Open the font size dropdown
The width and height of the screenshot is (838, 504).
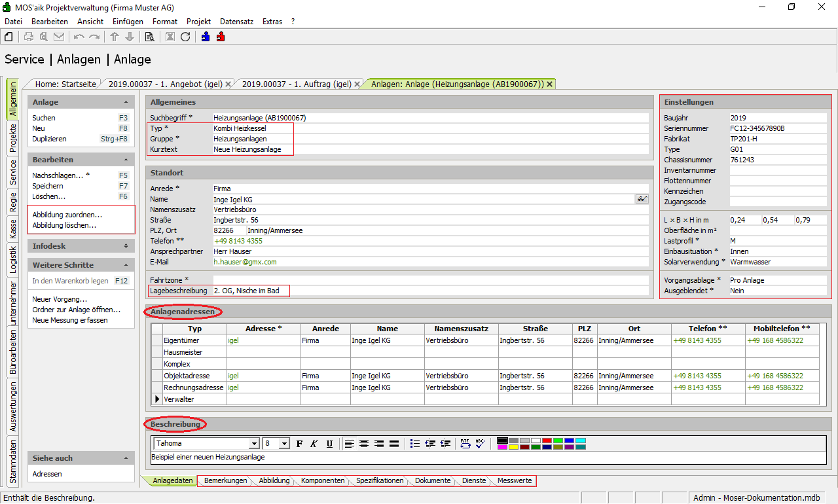pyautogui.click(x=284, y=444)
